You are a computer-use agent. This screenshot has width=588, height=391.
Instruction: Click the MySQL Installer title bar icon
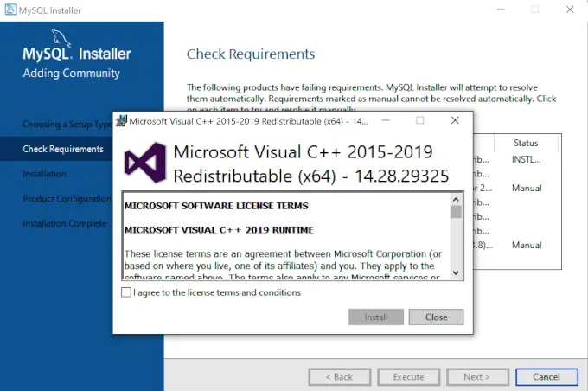(10, 10)
